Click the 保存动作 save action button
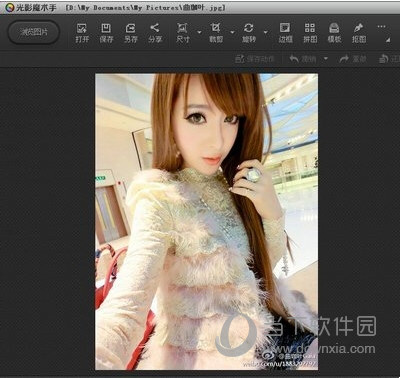The width and height of the screenshot is (400, 378). [255, 59]
